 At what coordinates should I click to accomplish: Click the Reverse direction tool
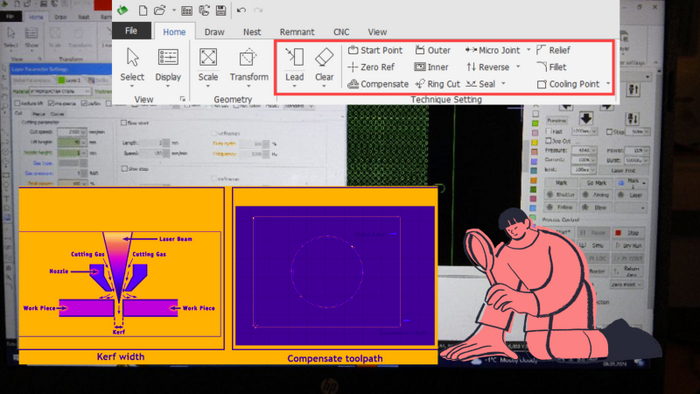click(488, 67)
